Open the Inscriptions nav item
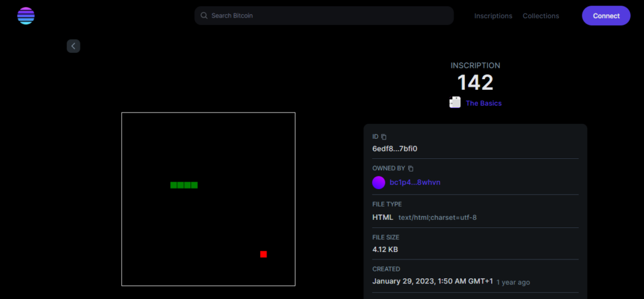The image size is (644, 299). tap(493, 16)
